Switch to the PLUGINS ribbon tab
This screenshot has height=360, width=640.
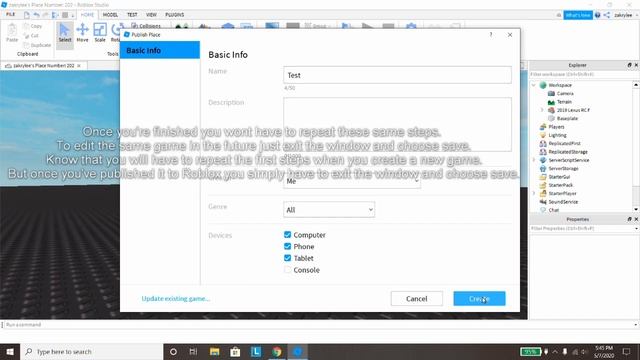pos(175,15)
